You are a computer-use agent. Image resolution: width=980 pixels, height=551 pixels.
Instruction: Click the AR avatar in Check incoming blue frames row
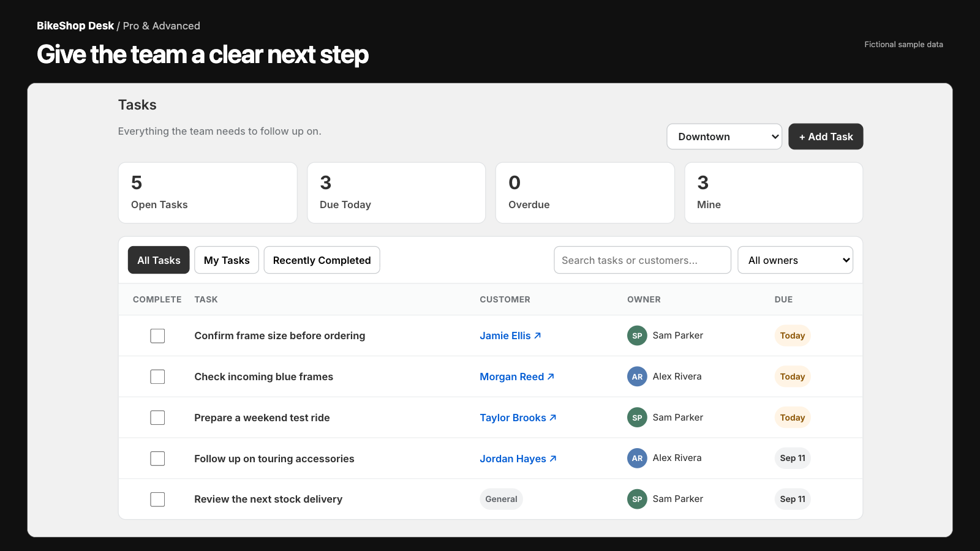pos(637,377)
